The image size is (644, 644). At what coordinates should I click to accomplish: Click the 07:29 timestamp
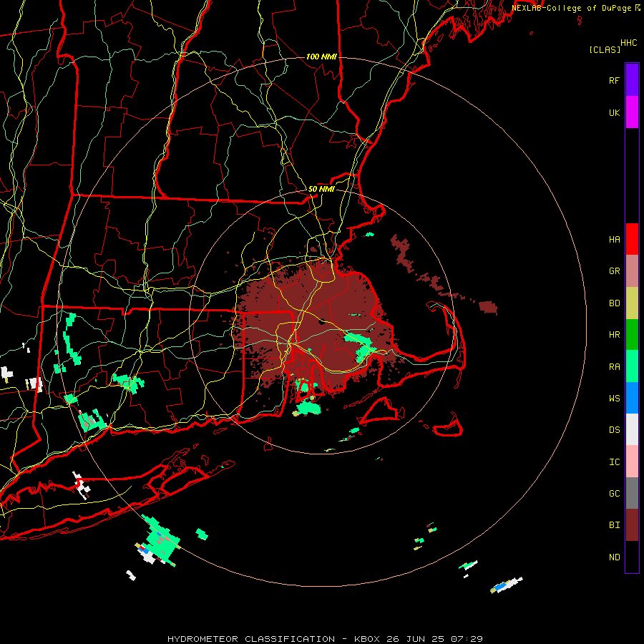[467, 639]
